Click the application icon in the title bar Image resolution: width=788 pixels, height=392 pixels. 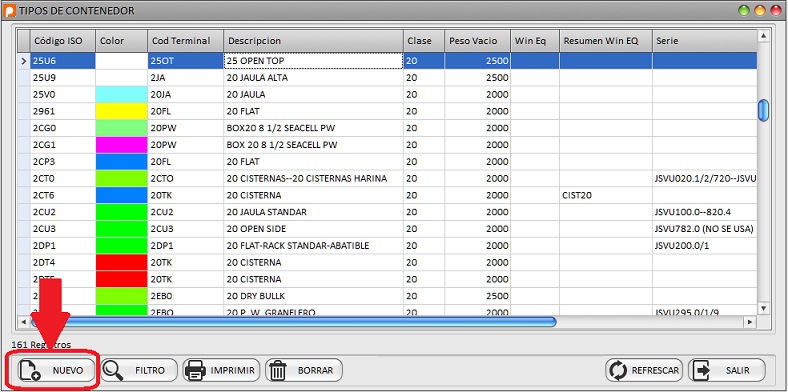click(x=10, y=10)
